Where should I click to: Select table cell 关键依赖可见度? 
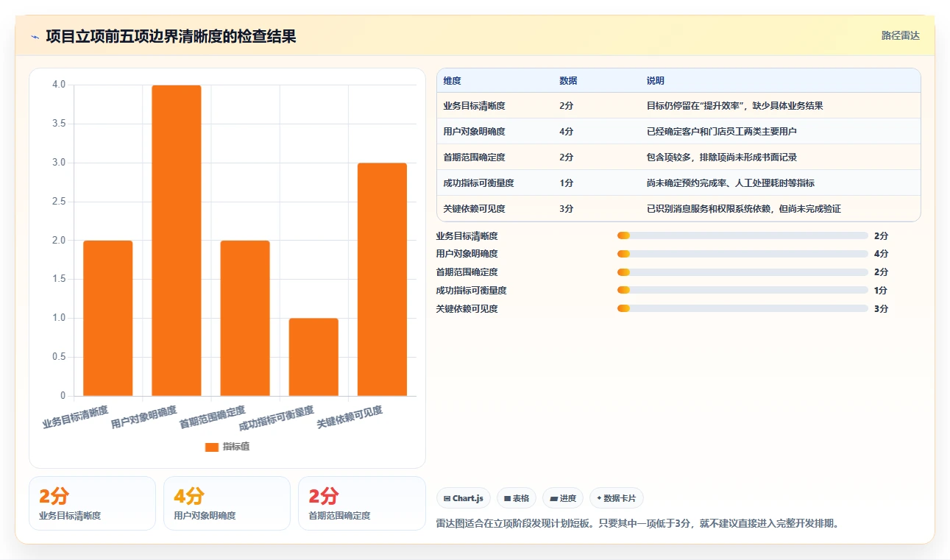click(474, 208)
